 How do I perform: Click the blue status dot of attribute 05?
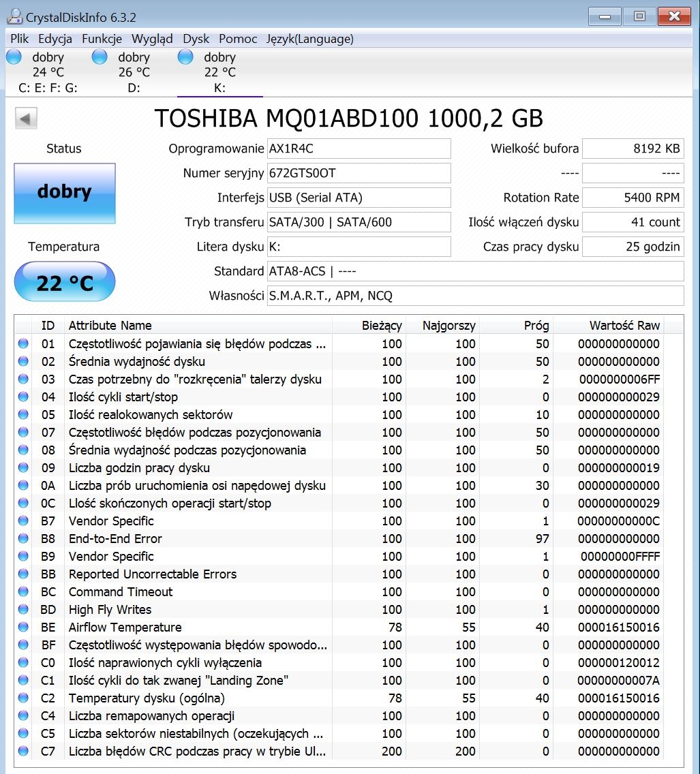coord(23,415)
